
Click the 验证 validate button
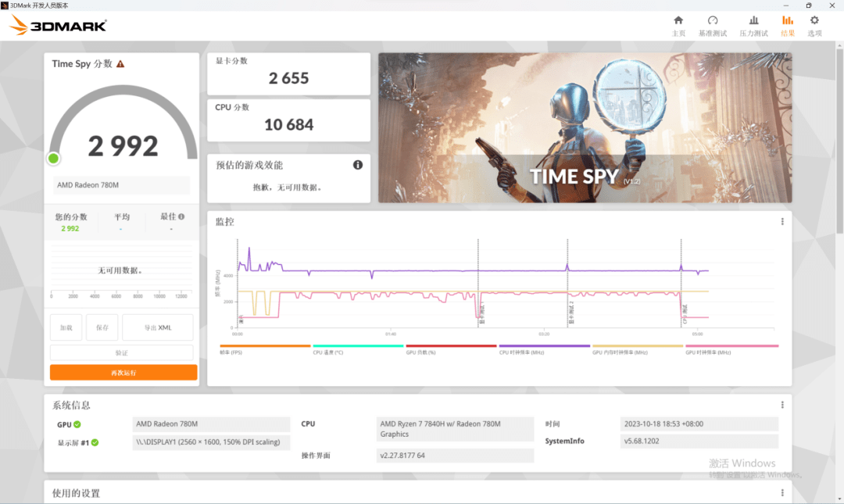[x=122, y=352]
